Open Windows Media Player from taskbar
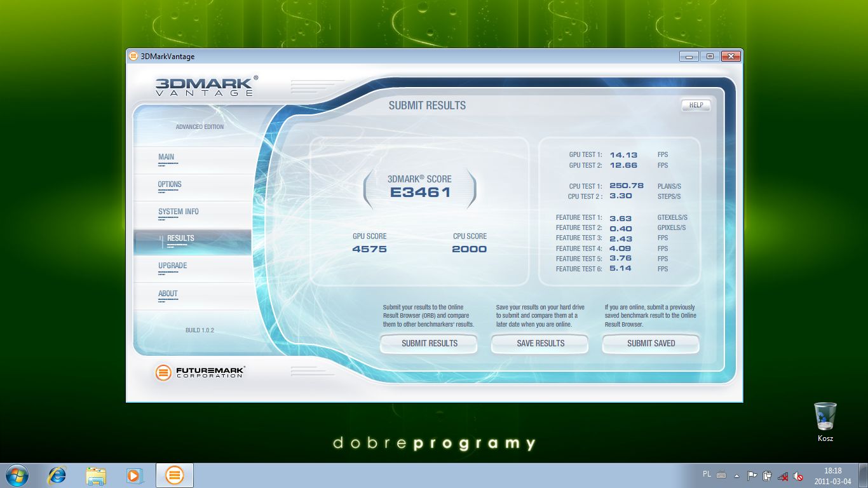This screenshot has height=488, width=868. pyautogui.click(x=135, y=475)
